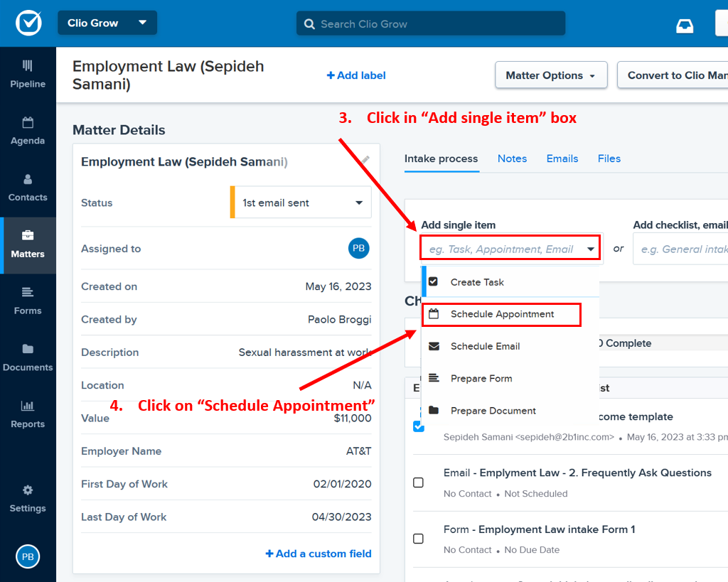This screenshot has height=582, width=728.
Task: Open Pipeline in the sidebar
Action: [x=28, y=75]
